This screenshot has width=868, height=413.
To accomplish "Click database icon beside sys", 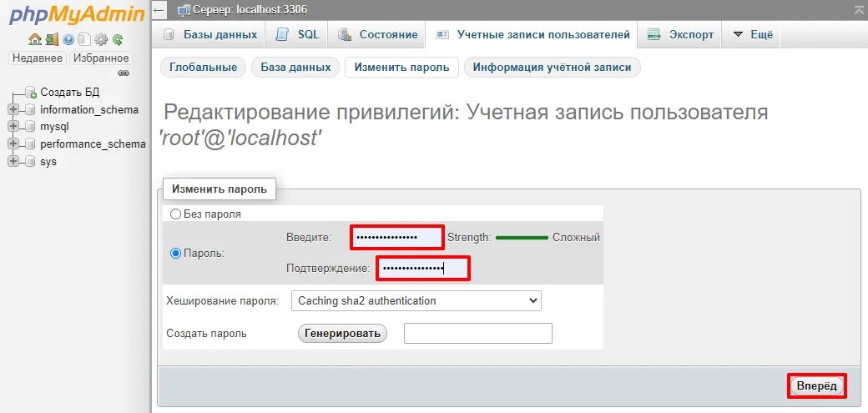I will pyautogui.click(x=30, y=162).
